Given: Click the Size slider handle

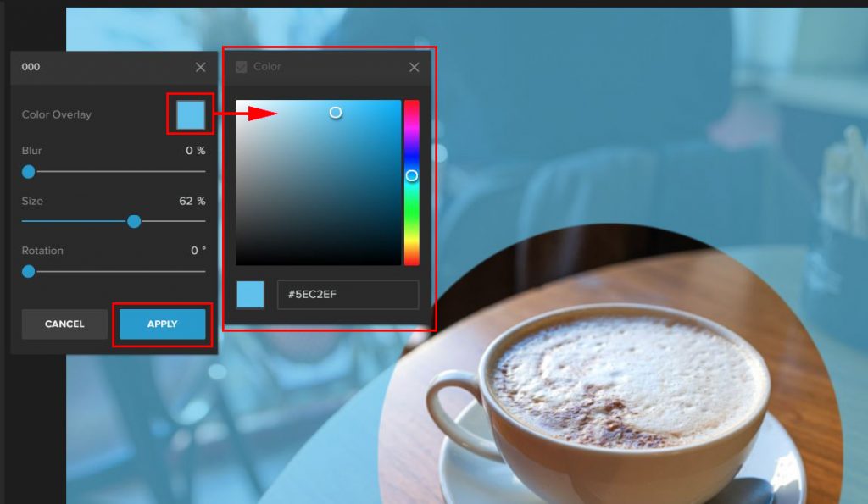Looking at the screenshot, I should coord(134,221).
